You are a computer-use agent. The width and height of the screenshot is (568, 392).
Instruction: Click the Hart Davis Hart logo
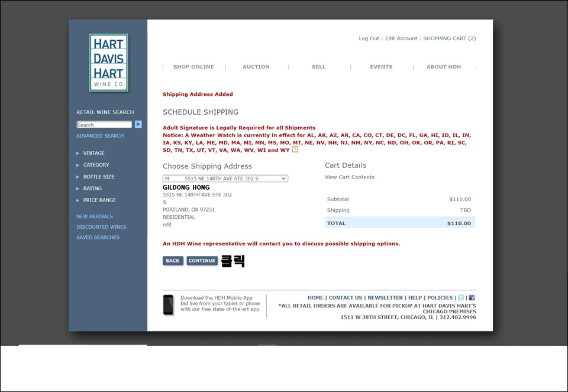pyautogui.click(x=109, y=63)
